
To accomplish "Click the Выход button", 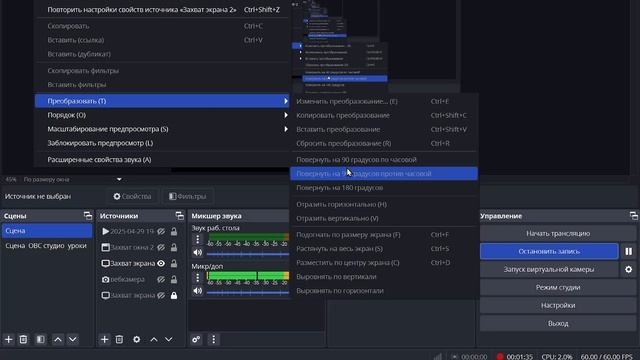I will [558, 323].
